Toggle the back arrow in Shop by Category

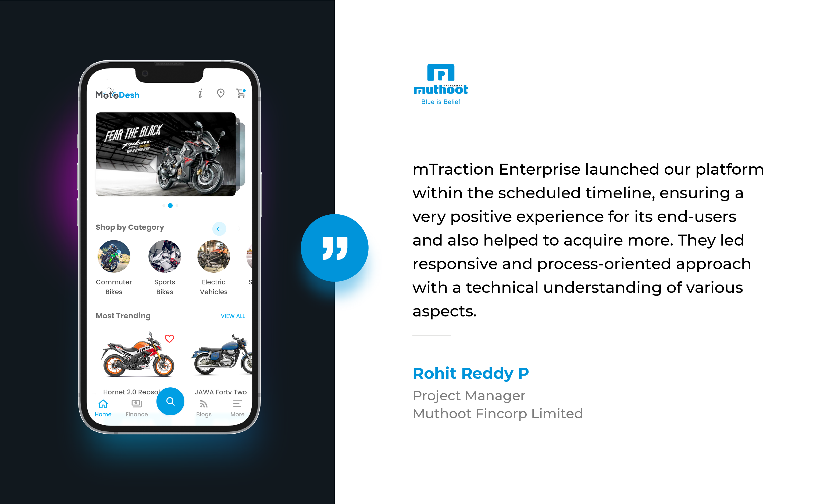(x=219, y=228)
